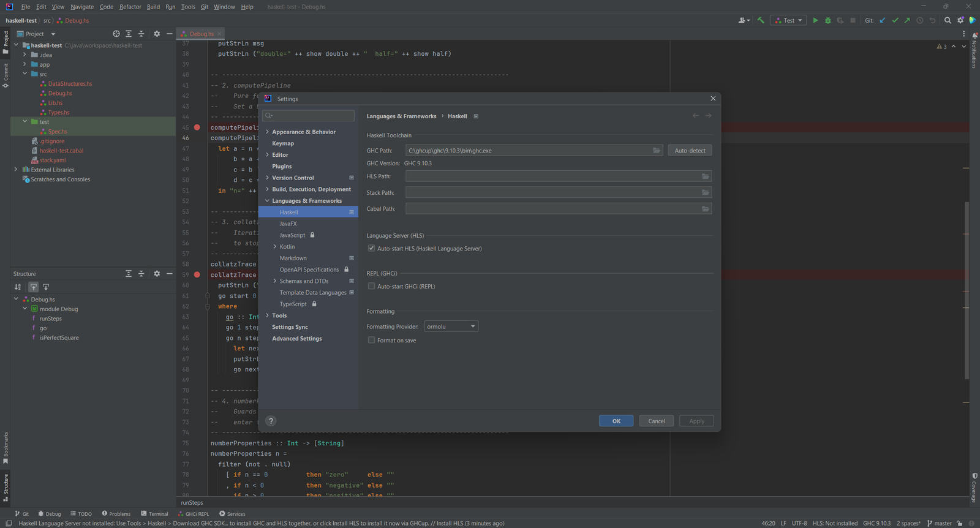Collapse the Languages & Frameworks settings section
Image resolution: width=980 pixels, height=528 pixels.
267,201
